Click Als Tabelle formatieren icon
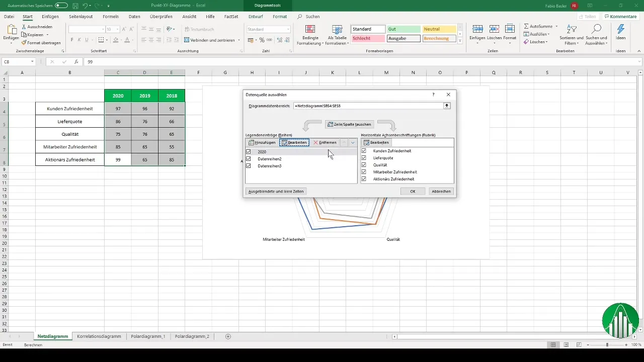 (x=337, y=29)
